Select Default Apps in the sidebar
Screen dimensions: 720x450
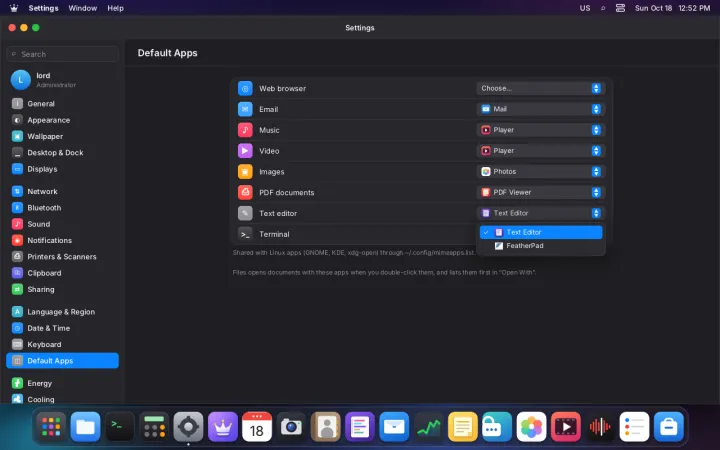point(62,361)
